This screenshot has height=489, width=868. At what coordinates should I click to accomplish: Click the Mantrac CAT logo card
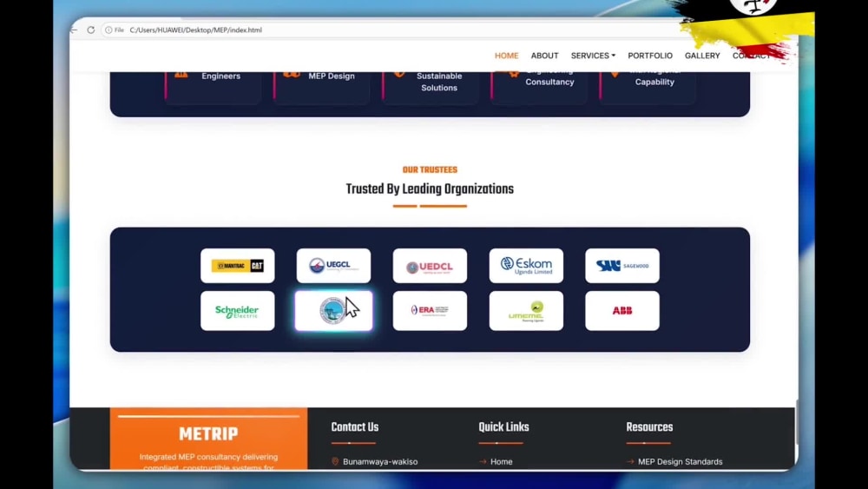coord(238,266)
